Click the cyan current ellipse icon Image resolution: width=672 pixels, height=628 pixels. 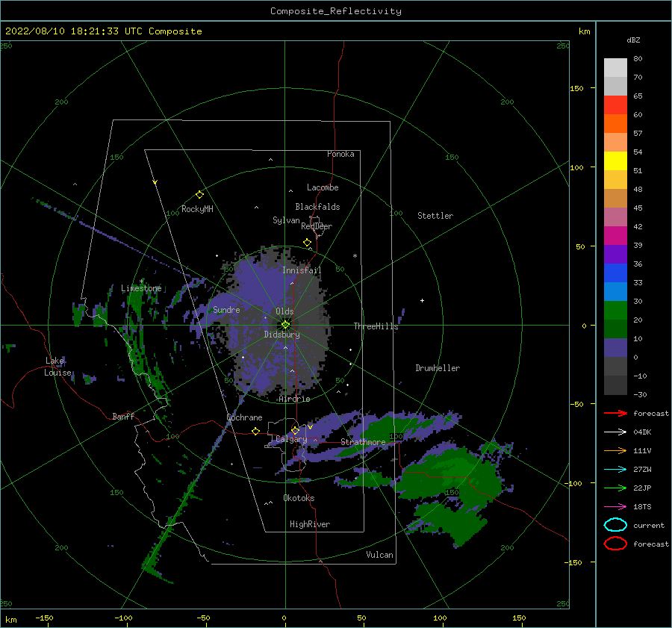click(x=615, y=525)
